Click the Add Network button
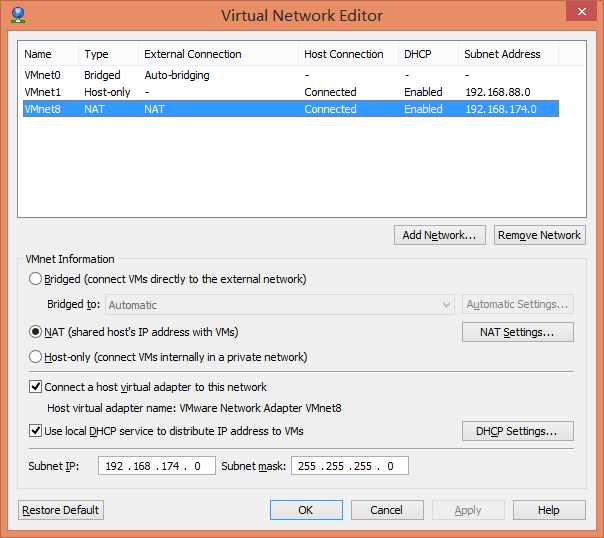Image resolution: width=604 pixels, height=538 pixels. click(440, 235)
